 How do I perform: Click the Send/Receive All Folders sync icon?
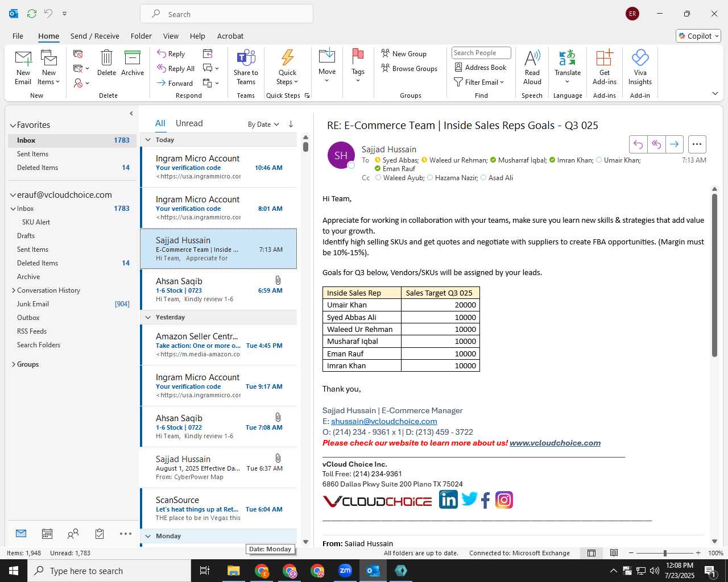tap(32, 14)
